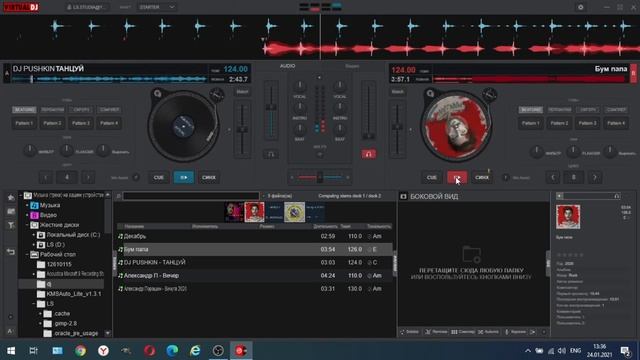The height and width of the screenshot is (360, 640).
Task: Select track Александр П - Вечер
Action: coord(254,276)
